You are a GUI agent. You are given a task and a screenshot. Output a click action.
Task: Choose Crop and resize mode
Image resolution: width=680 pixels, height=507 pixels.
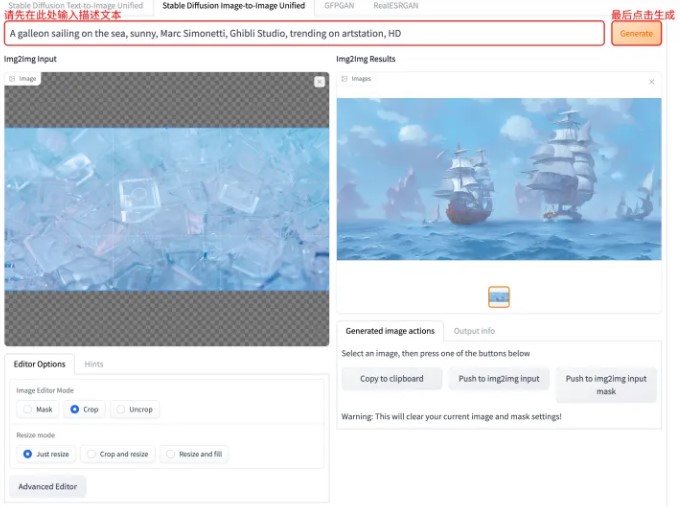[118, 454]
